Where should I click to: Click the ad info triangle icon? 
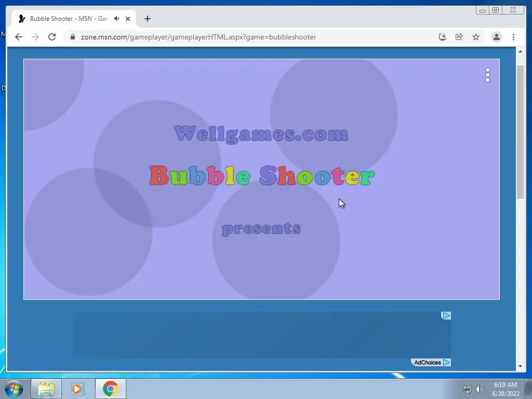coord(446,316)
